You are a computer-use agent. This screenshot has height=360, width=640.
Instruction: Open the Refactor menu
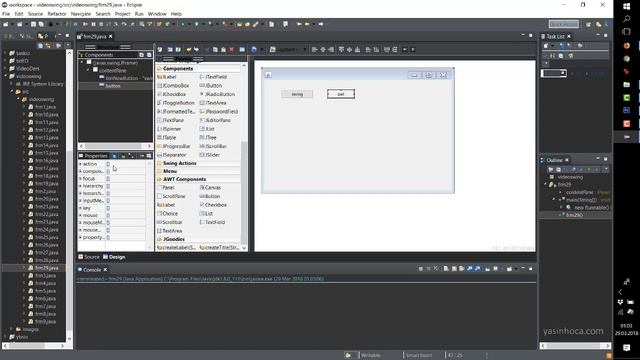click(57, 14)
